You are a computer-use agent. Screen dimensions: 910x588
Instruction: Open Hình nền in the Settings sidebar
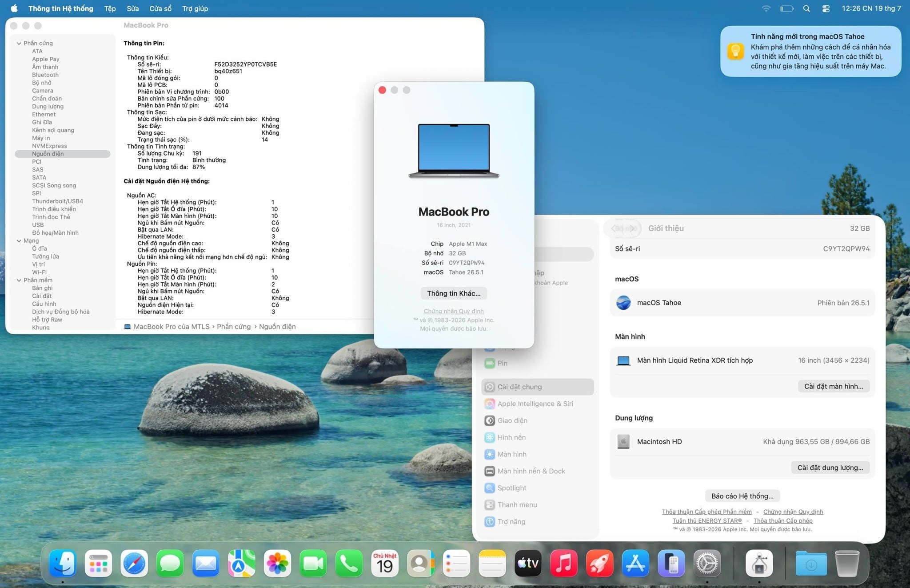538,437
